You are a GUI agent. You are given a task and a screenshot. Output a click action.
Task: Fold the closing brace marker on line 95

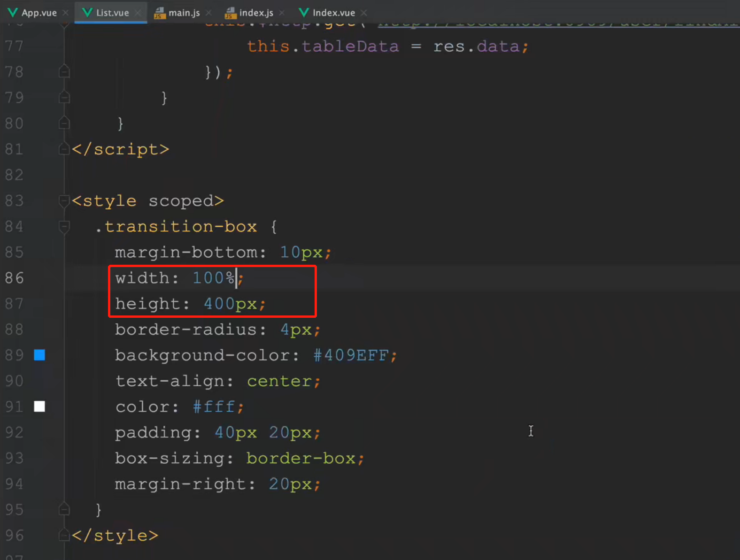tap(64, 509)
